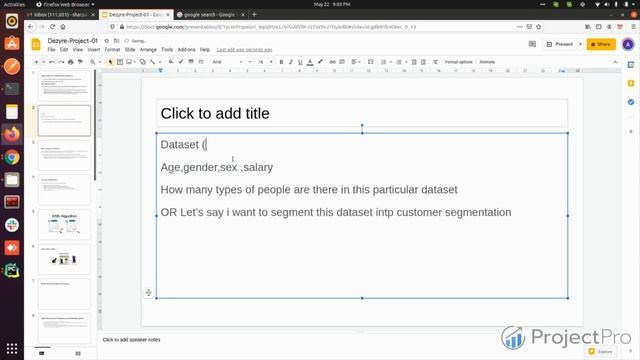
Task: Open the bulleted list dropdown arrow
Action: point(406,62)
